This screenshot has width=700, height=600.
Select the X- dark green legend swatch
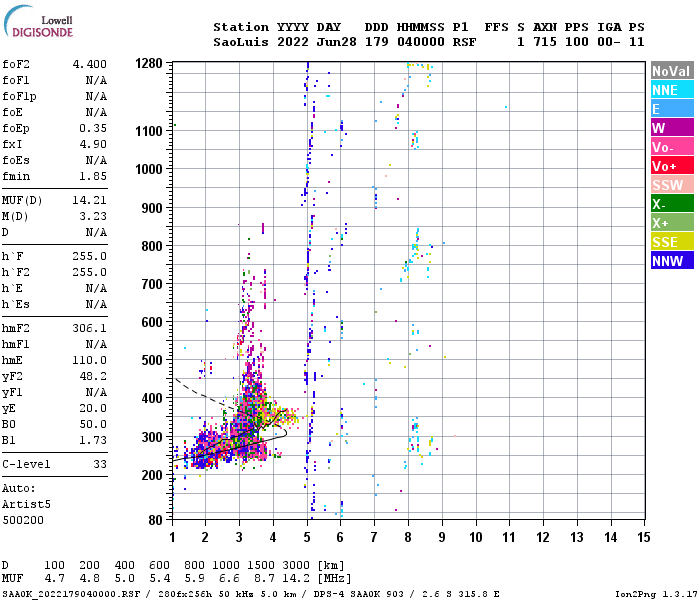point(672,204)
